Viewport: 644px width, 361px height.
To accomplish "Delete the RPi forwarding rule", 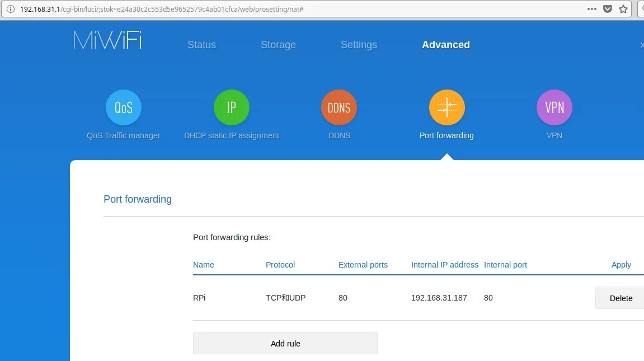I will [x=620, y=298].
